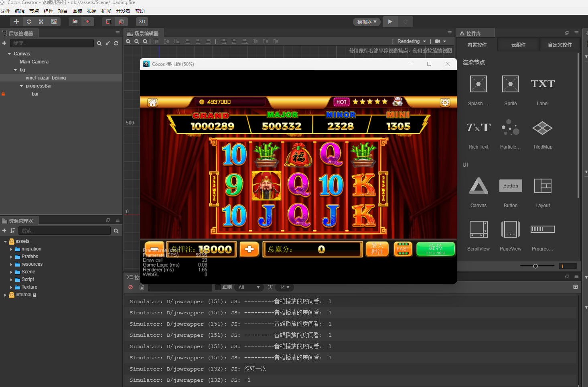Click the refresh icon in hierarchy panel
The height and width of the screenshot is (387, 588).
(x=116, y=43)
